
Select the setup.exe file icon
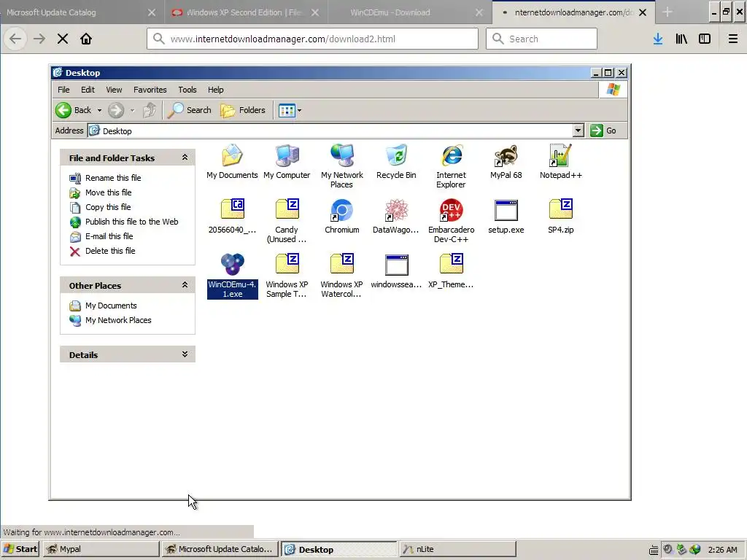[506, 210]
